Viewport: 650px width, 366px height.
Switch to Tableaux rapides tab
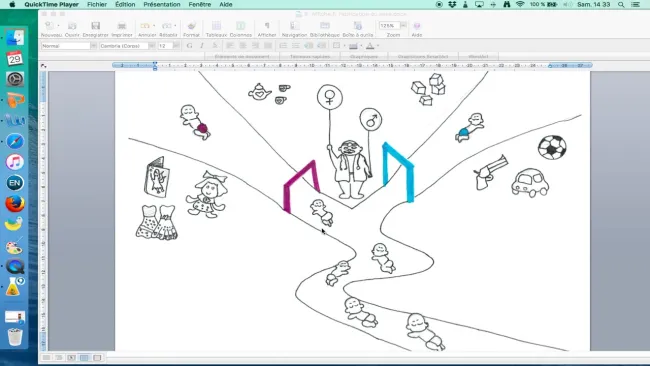tap(310, 56)
